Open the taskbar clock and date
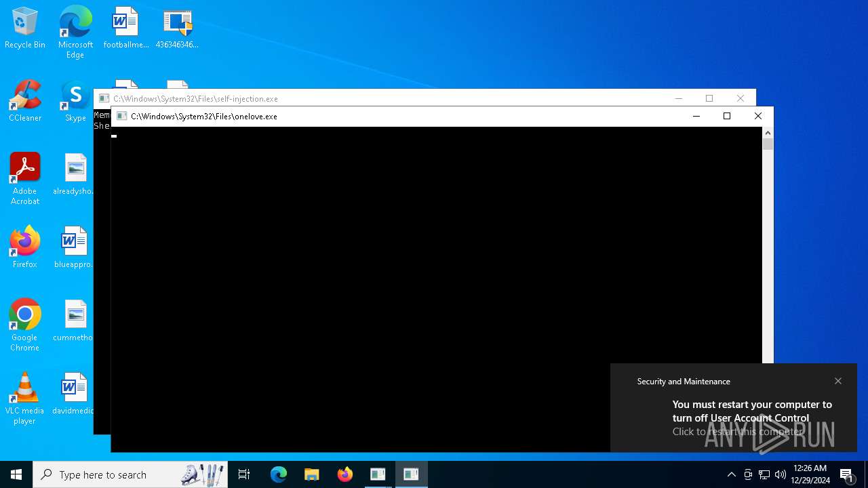This screenshot has width=868, height=488. [x=810, y=474]
